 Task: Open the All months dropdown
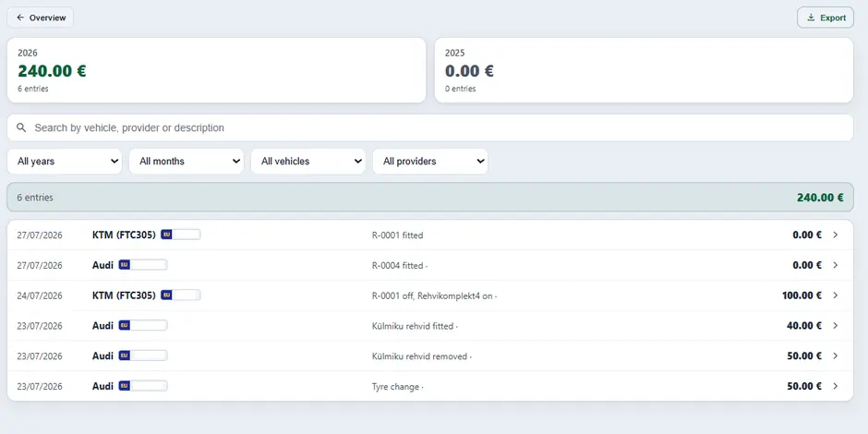click(x=187, y=162)
